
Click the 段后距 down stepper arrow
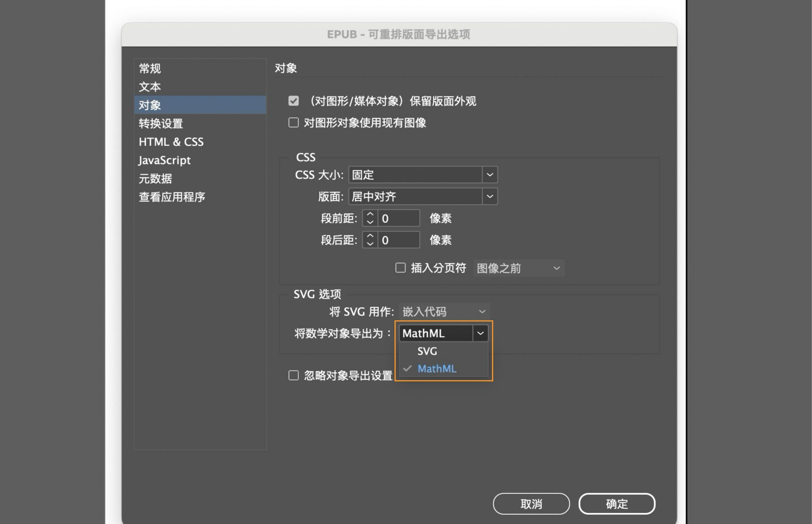tap(370, 243)
